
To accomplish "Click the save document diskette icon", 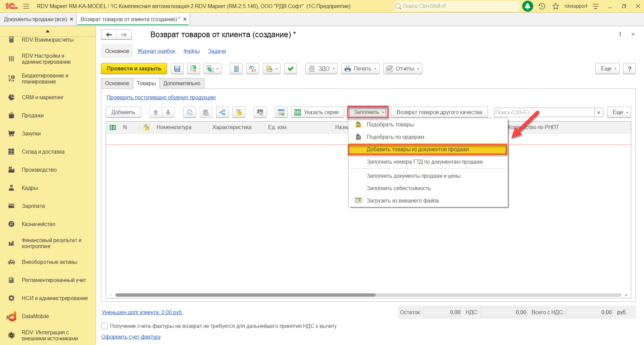I will click(x=177, y=69).
